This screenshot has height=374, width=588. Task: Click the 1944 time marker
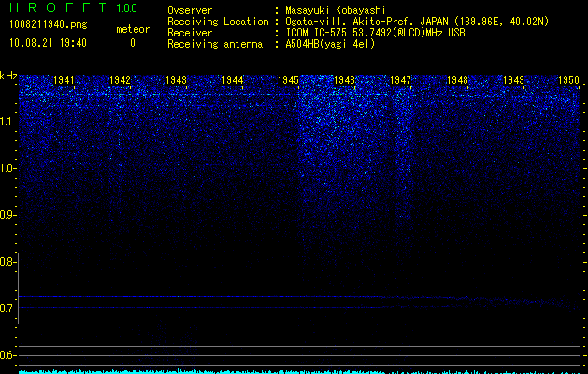click(x=233, y=80)
